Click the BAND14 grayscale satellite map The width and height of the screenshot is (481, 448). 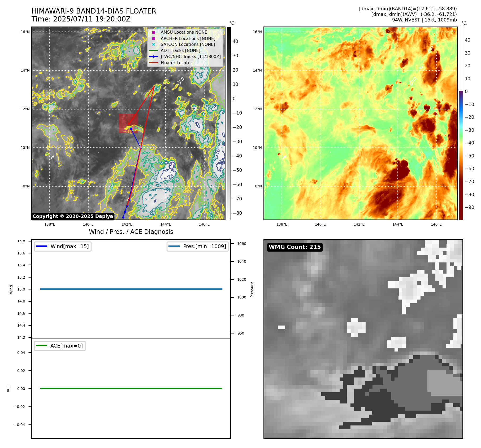click(128, 123)
